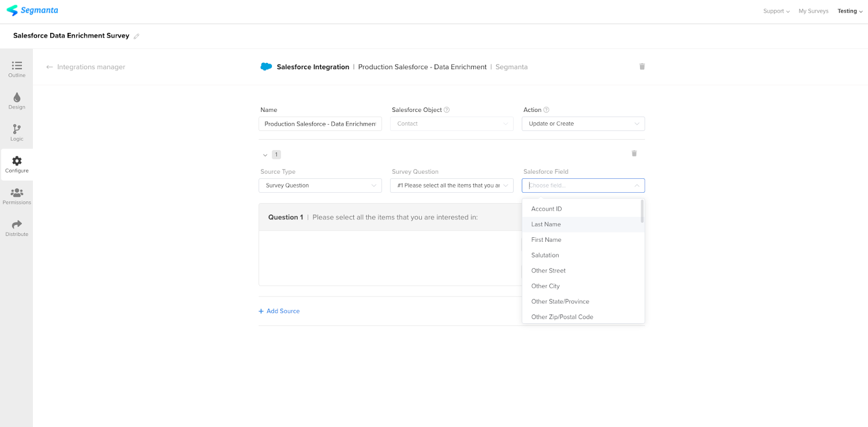868x427 pixels.
Task: Click the Salesforce Data Enrichment Survey title
Action: pyautogui.click(x=71, y=36)
